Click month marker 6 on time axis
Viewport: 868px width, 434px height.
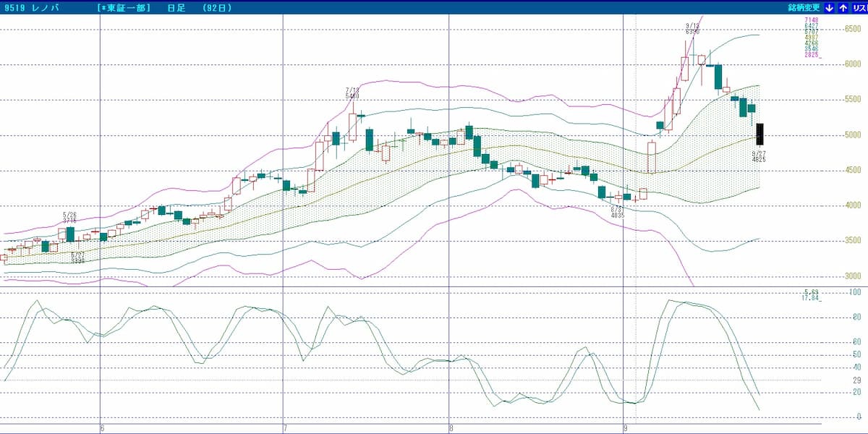pos(102,428)
